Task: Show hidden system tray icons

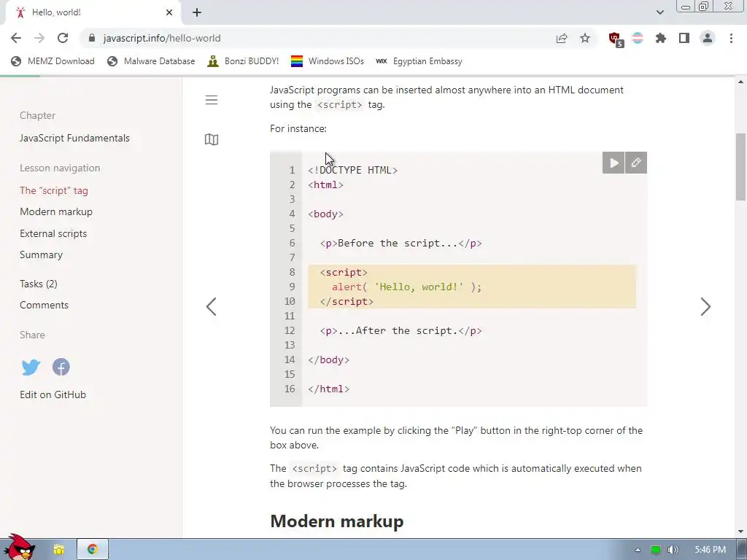Action: pyautogui.click(x=638, y=550)
